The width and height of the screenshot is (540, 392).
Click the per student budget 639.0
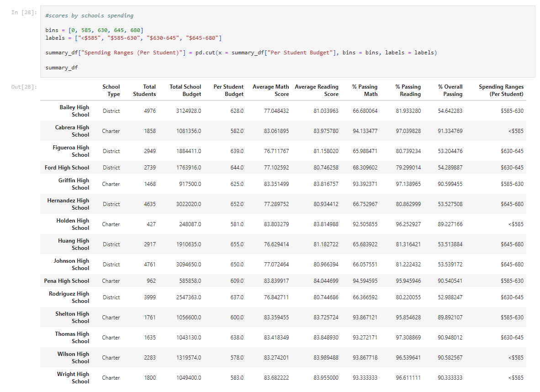(237, 151)
